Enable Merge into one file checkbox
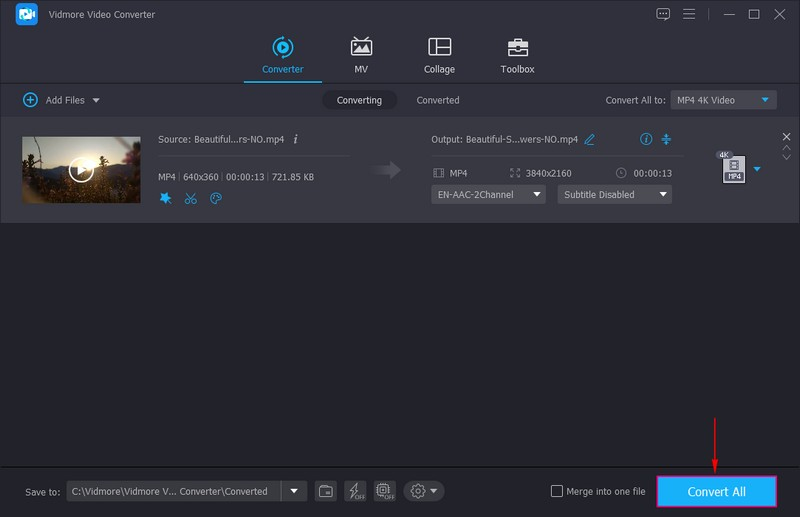 click(557, 491)
